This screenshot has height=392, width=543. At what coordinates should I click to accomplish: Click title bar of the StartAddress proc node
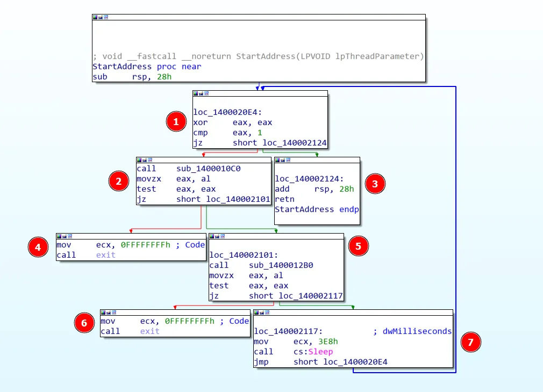259,17
